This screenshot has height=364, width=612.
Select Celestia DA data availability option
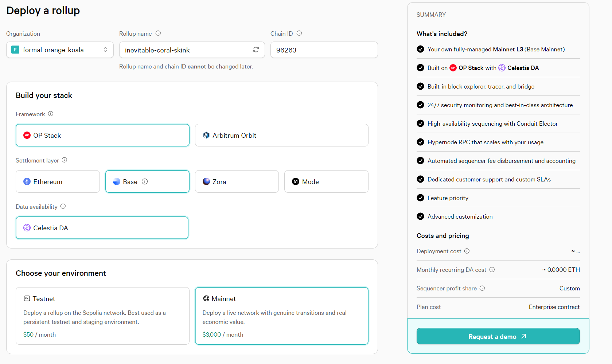[102, 228]
